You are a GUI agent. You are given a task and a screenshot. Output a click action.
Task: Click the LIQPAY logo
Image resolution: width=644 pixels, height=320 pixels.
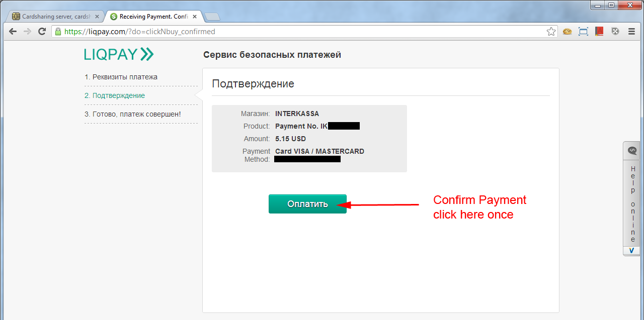119,54
